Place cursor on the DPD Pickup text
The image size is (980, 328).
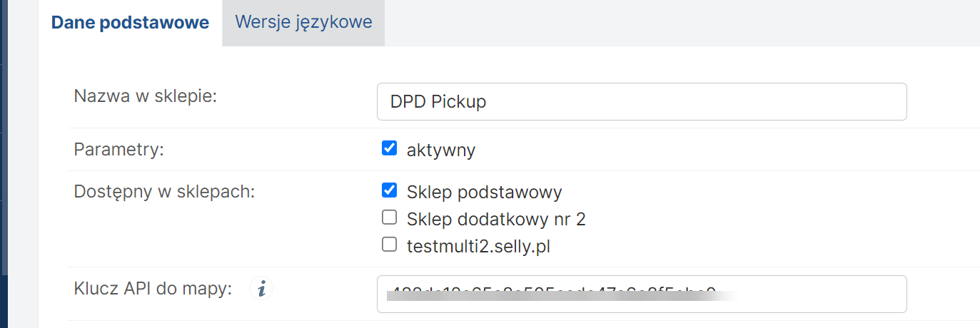click(x=438, y=102)
